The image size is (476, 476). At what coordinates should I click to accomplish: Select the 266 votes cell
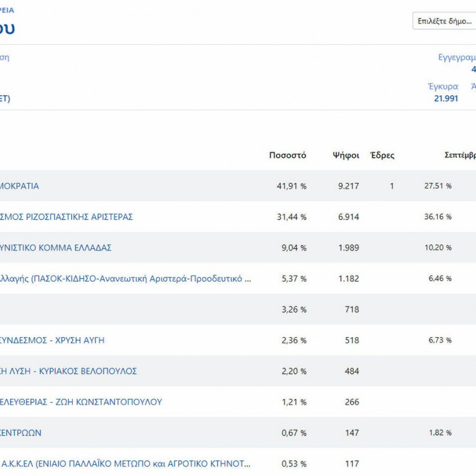tap(352, 402)
